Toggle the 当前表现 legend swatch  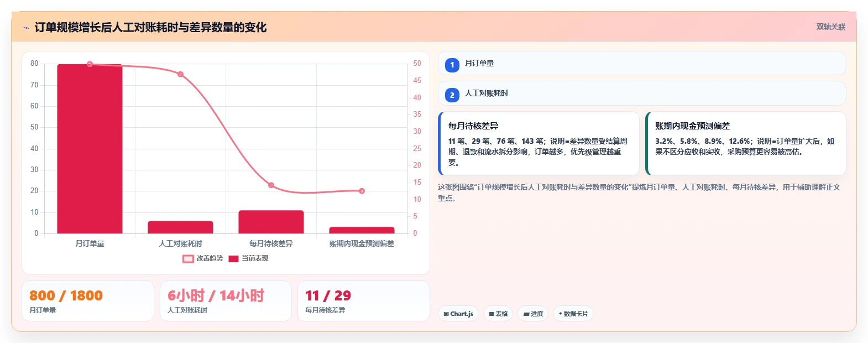click(233, 258)
